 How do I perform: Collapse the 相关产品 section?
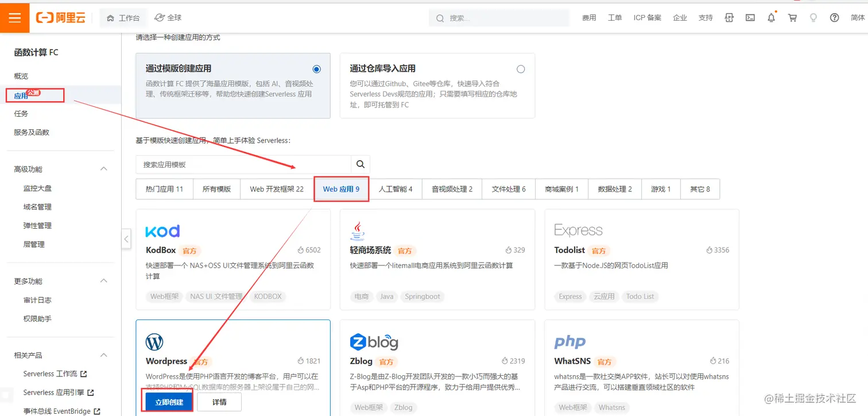[x=103, y=355]
